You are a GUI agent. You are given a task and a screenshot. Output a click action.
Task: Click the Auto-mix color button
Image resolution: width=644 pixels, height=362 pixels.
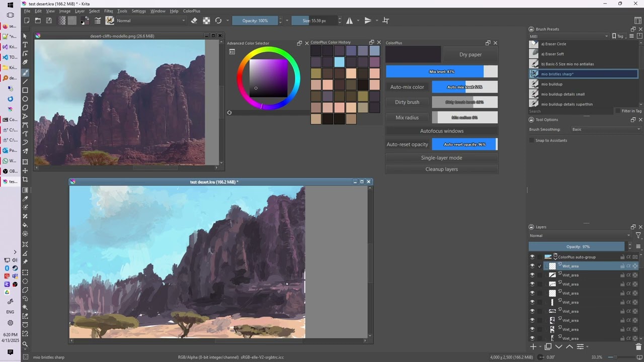click(407, 87)
